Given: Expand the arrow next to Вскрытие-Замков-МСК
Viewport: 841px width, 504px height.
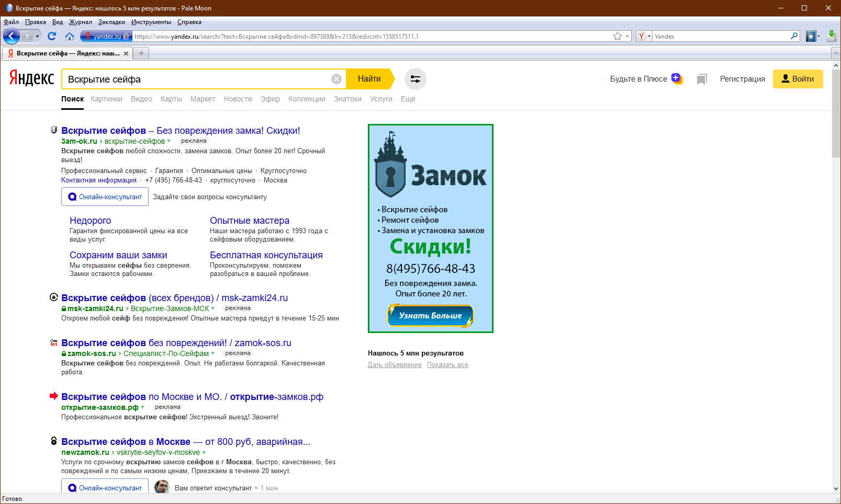Looking at the screenshot, I should pos(212,308).
